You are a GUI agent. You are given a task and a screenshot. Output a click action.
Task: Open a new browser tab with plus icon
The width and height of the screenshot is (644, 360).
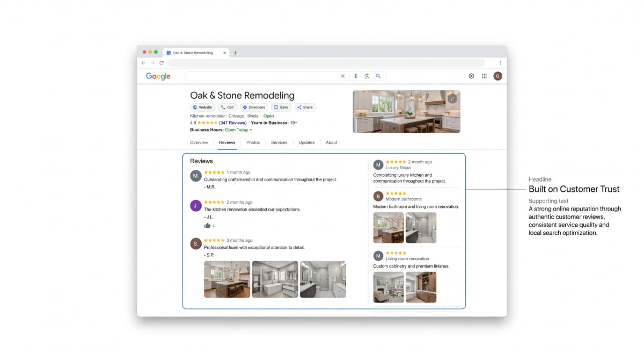235,53
